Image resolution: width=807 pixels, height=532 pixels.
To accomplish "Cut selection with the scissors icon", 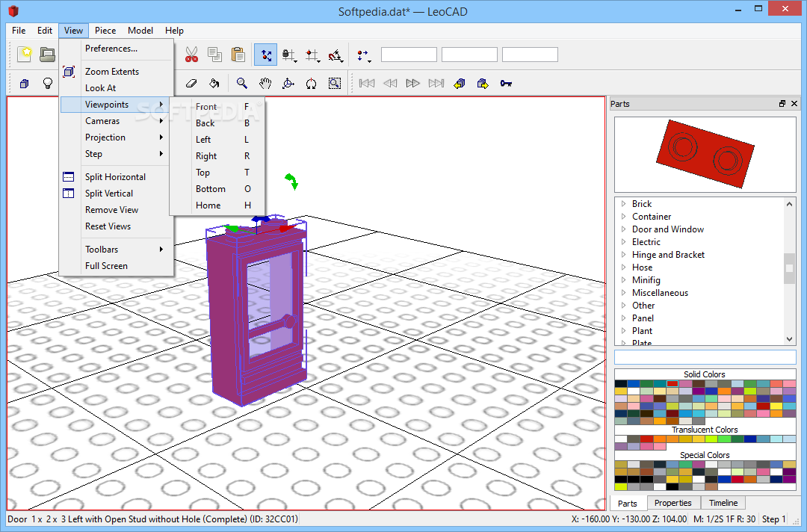I will (x=191, y=55).
